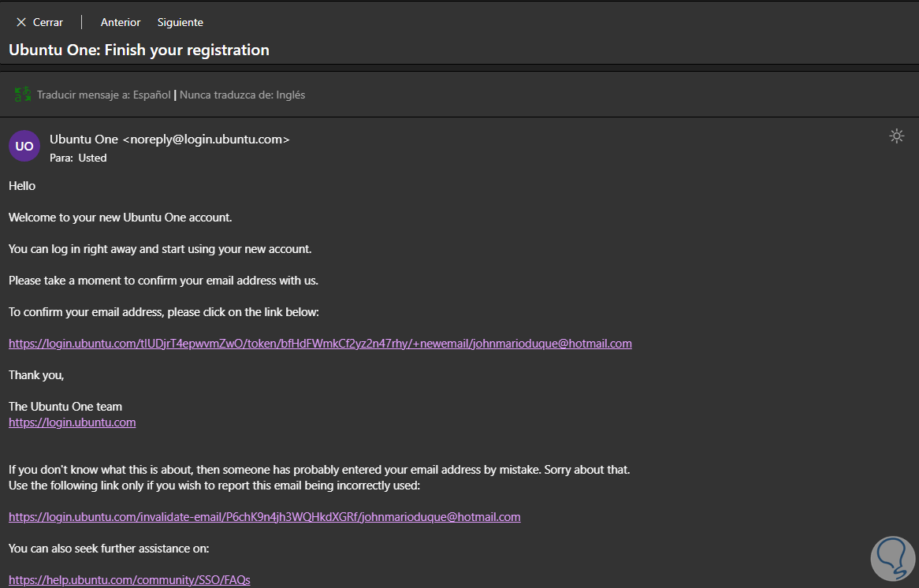This screenshot has width=919, height=588.
Task: Select Nunca traduzca de: Inglés
Action: click(x=243, y=95)
